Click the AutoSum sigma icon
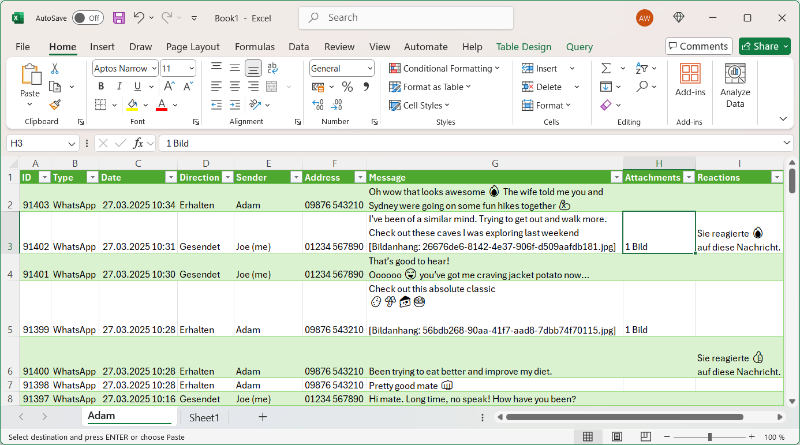 tap(606, 68)
